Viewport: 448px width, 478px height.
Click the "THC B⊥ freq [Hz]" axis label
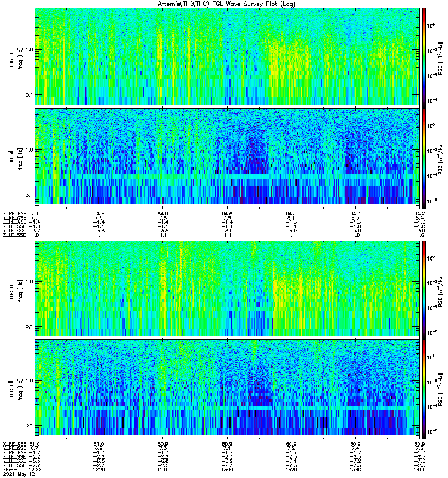point(16,290)
